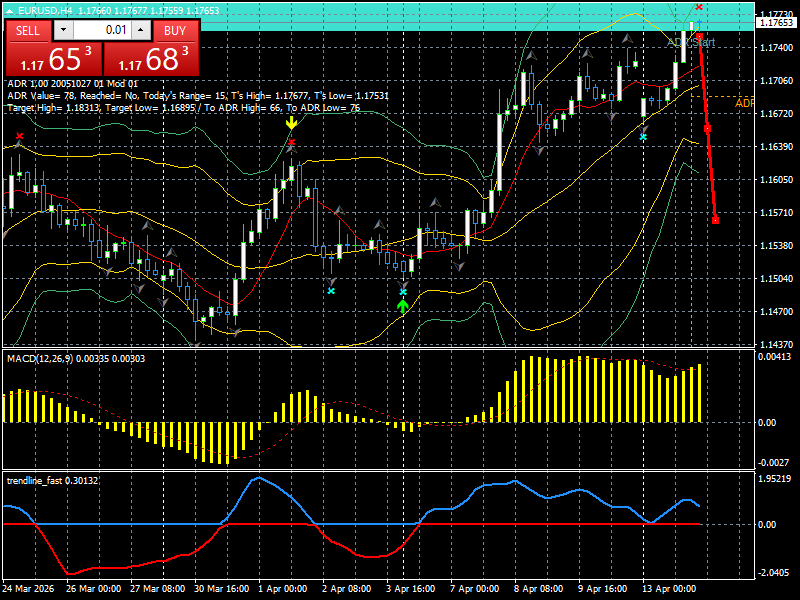This screenshot has height=600, width=800.
Task: Select the ADR Start vertical line text
Action: coord(691,42)
